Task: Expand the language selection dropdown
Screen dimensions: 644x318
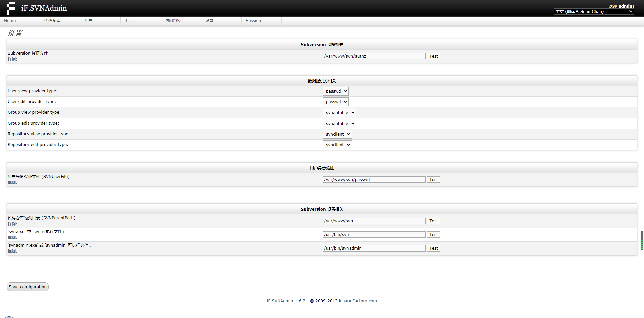Action: tap(594, 12)
